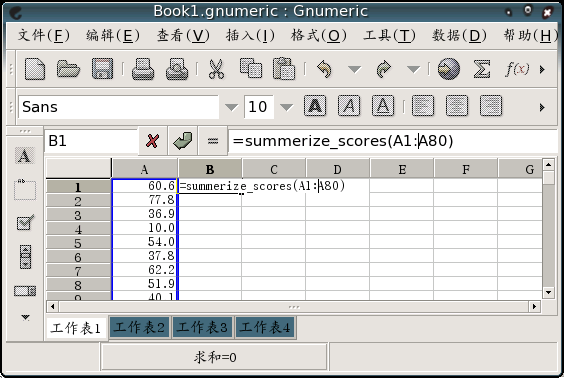The height and width of the screenshot is (378, 564).
Task: Cut selection with the scissors icon
Action: click(216, 69)
